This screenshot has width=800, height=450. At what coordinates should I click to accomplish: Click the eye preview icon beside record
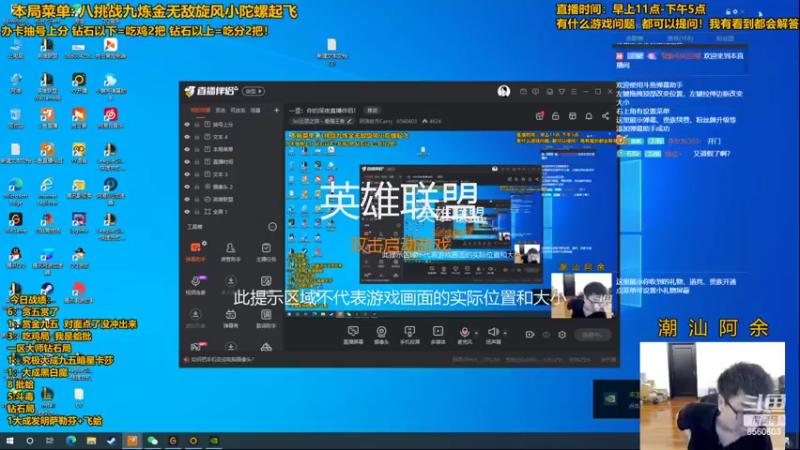(x=546, y=335)
